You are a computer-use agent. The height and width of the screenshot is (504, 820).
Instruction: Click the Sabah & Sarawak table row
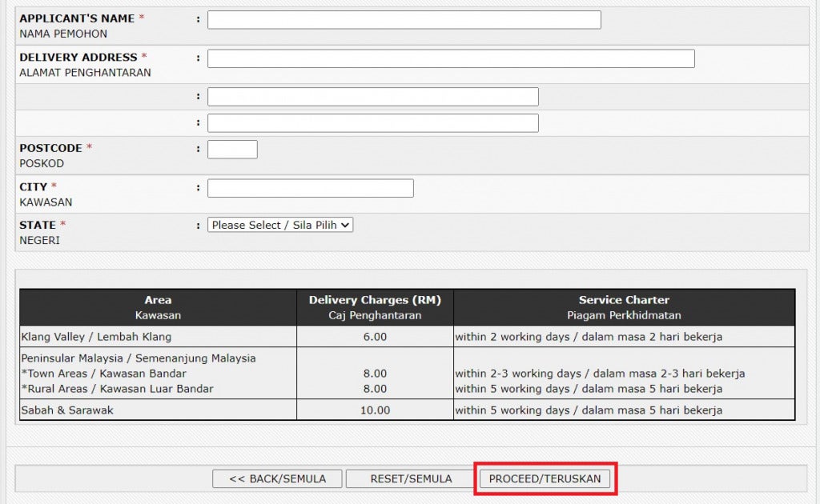click(x=158, y=410)
